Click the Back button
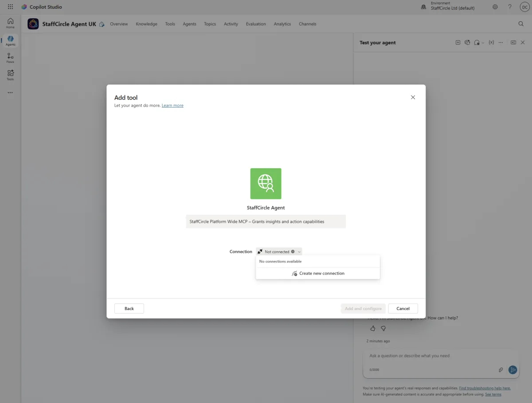The image size is (532, 403). click(x=129, y=309)
